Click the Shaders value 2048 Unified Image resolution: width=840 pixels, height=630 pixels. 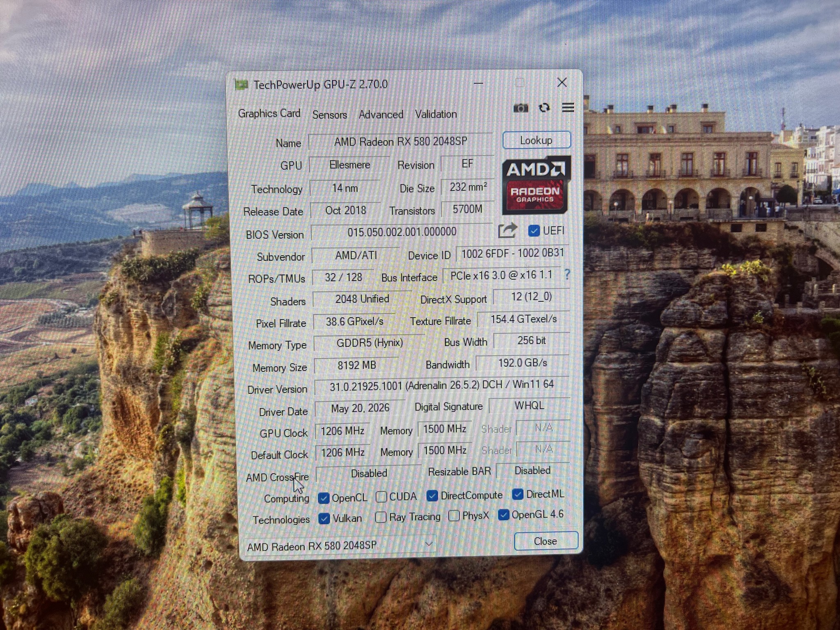coord(362,299)
